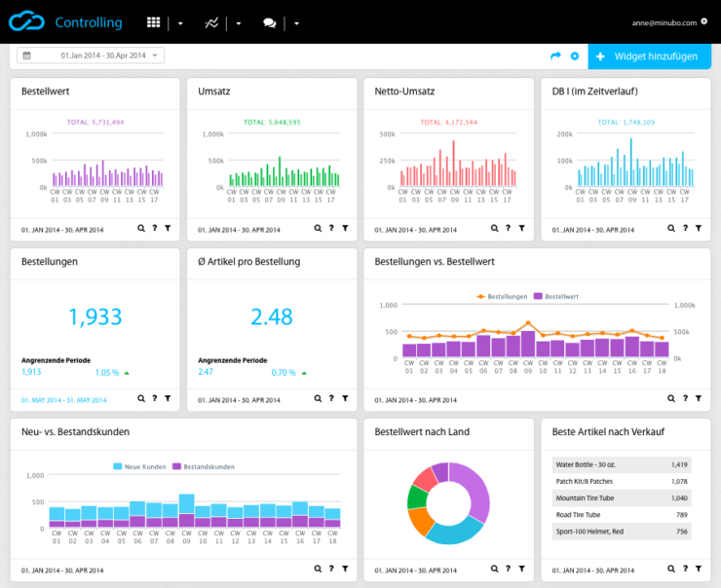Zoom into Ø Artikel pro Bestellung widget

(318, 398)
